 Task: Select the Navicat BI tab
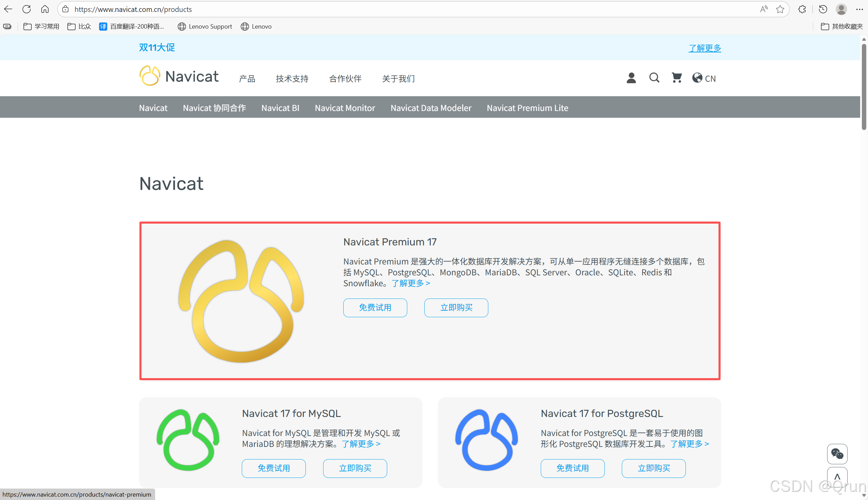(280, 108)
